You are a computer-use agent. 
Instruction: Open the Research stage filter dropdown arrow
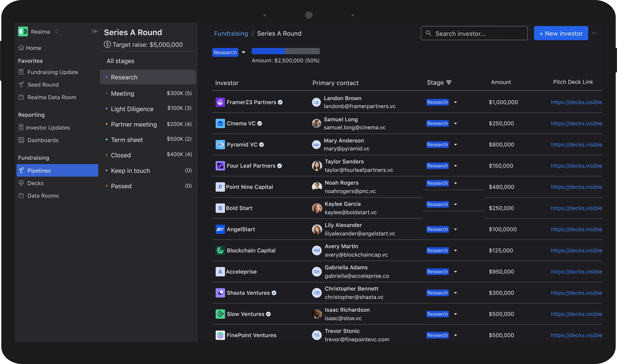(x=243, y=52)
